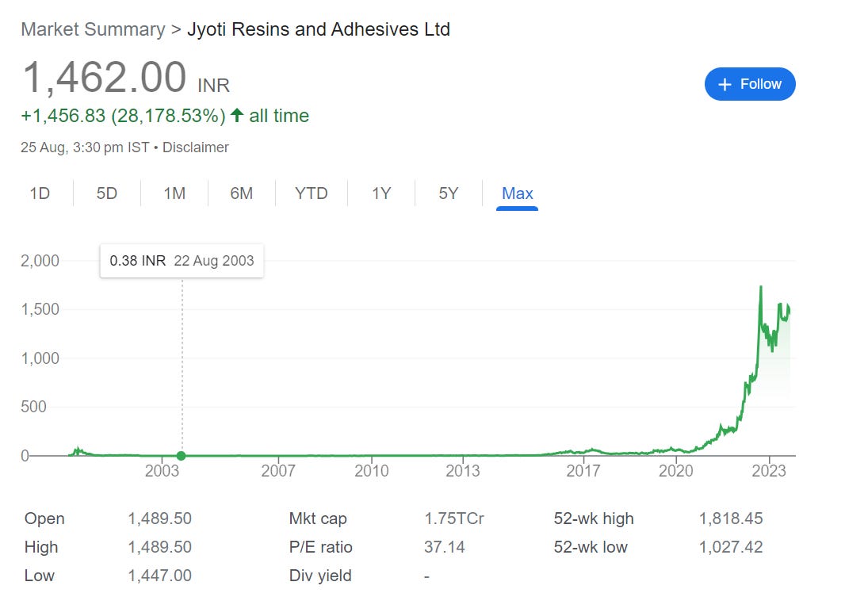
Task: Click the P/E ratio label
Action: (x=320, y=547)
